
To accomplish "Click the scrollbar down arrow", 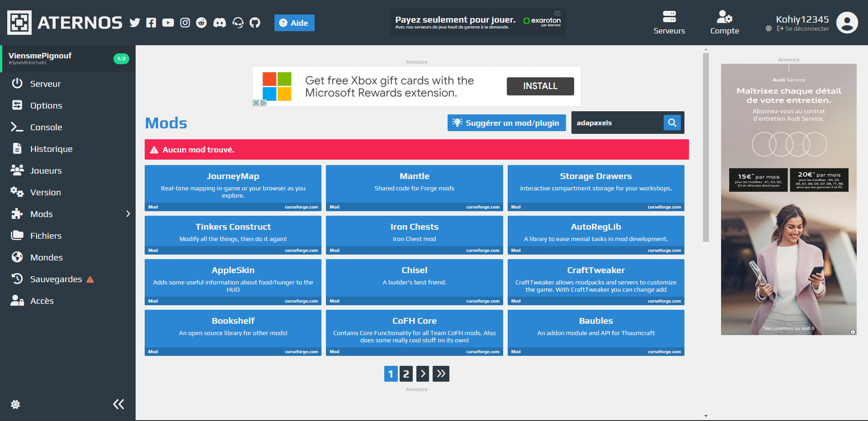I will point(706,416).
